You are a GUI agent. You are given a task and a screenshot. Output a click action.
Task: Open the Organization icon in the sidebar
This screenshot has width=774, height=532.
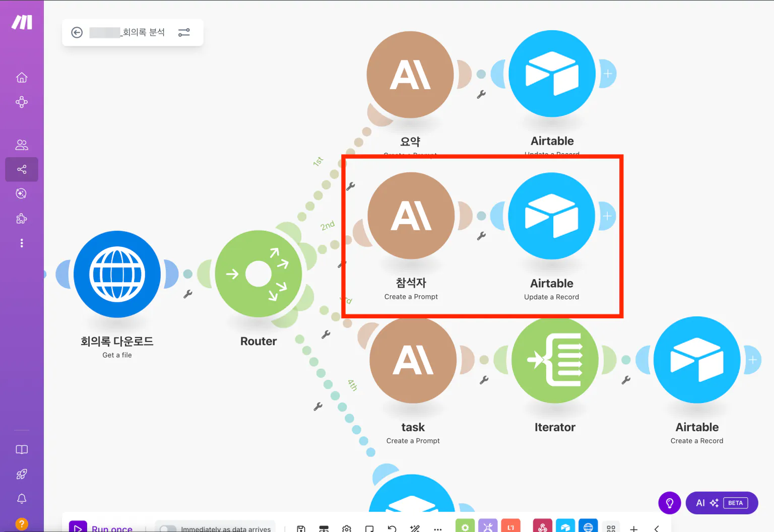point(22,102)
